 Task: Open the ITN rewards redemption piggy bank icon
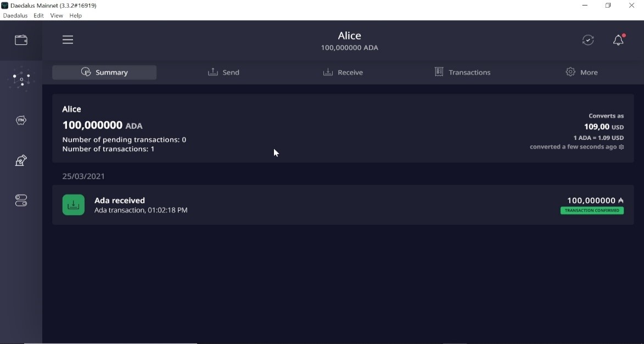21,120
